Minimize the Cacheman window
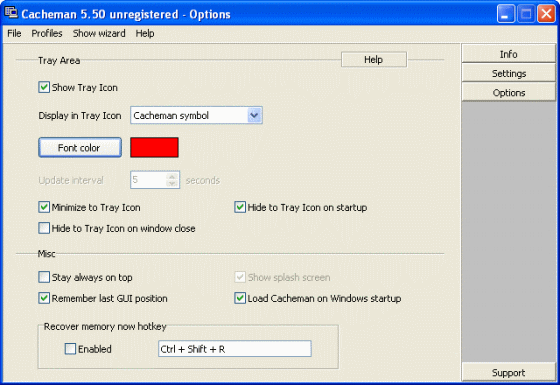This screenshot has width=560, height=385. click(506, 14)
